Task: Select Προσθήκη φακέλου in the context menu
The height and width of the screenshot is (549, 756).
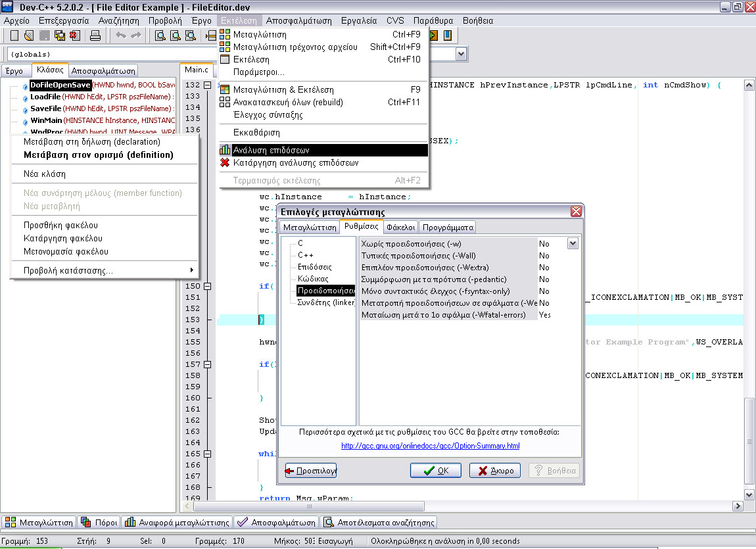Action: (x=105, y=225)
